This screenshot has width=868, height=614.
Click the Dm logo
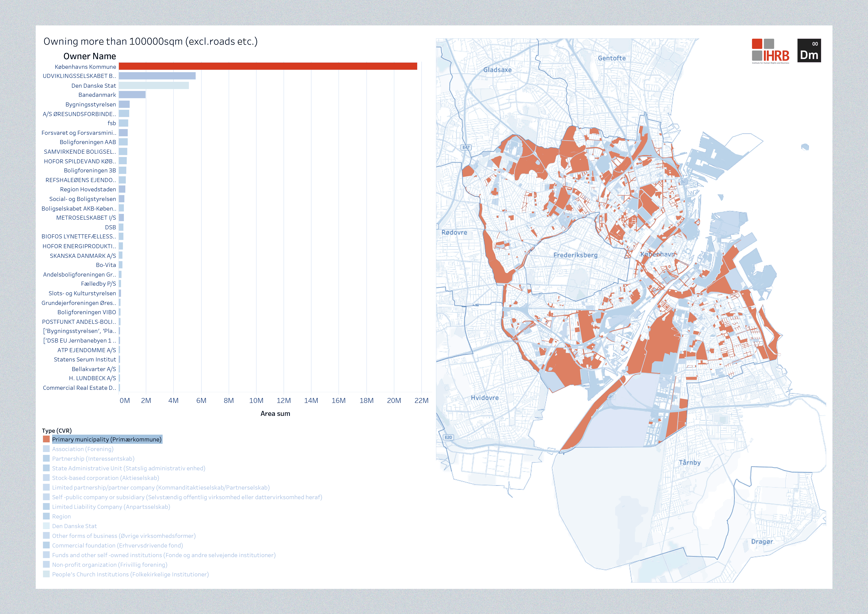(809, 50)
